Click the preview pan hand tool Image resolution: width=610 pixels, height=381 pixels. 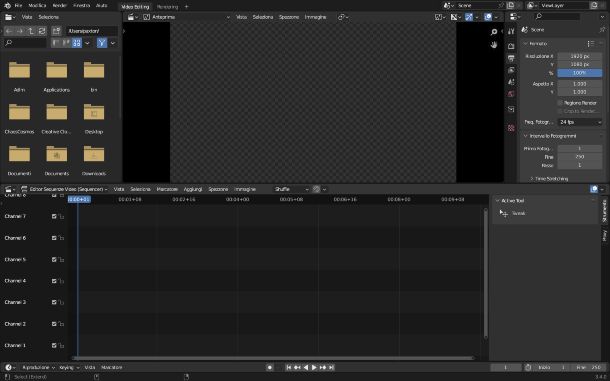(494, 45)
